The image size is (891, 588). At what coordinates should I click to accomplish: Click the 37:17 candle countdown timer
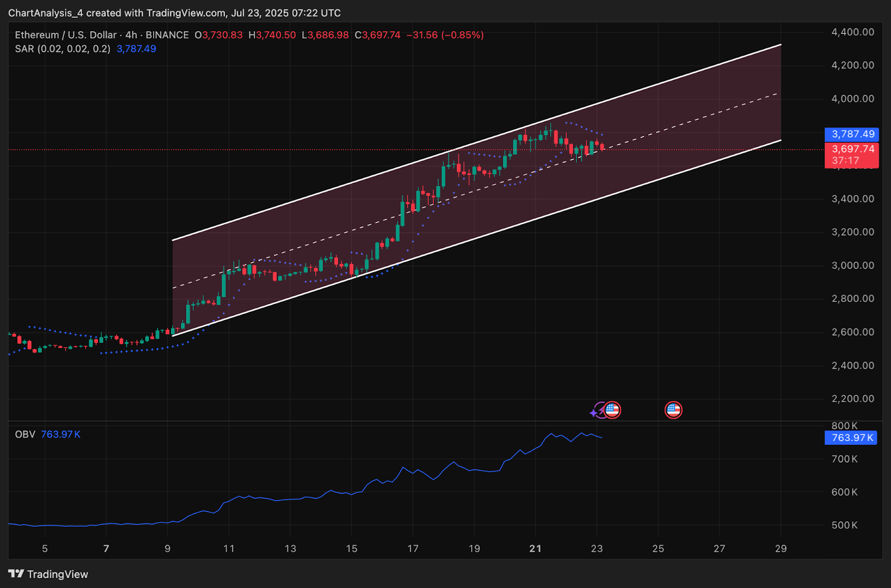point(845,161)
